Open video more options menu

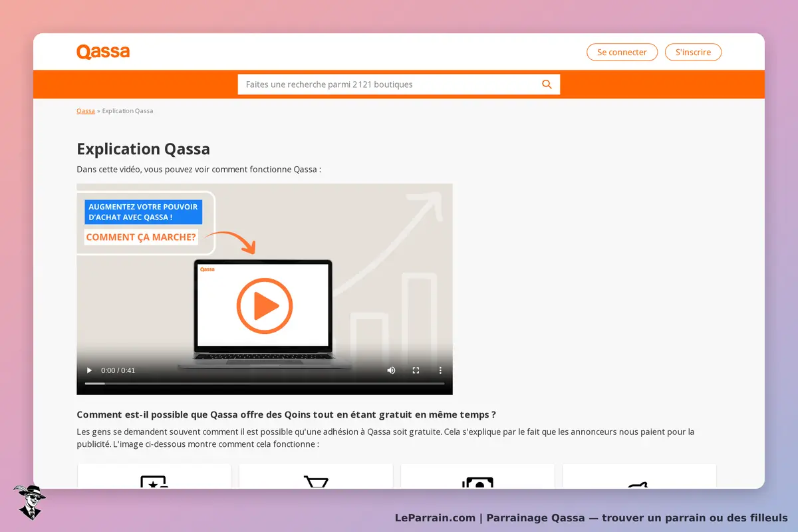point(440,370)
